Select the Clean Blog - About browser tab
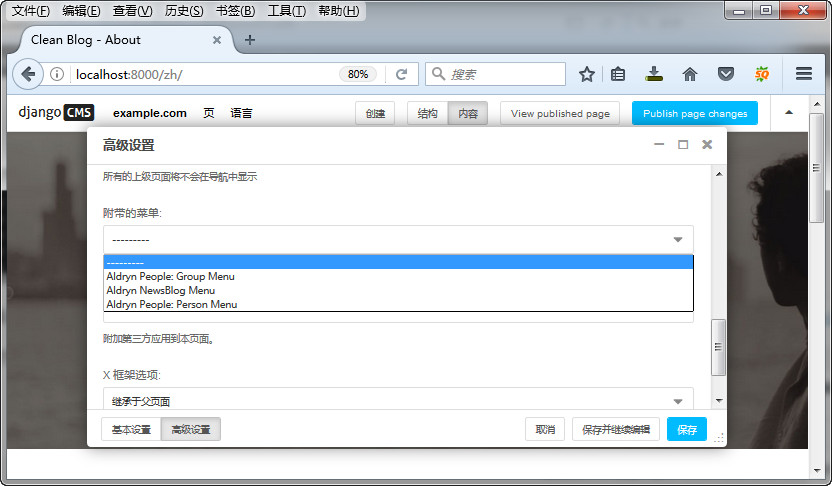This screenshot has height=486, width=832. click(x=126, y=40)
